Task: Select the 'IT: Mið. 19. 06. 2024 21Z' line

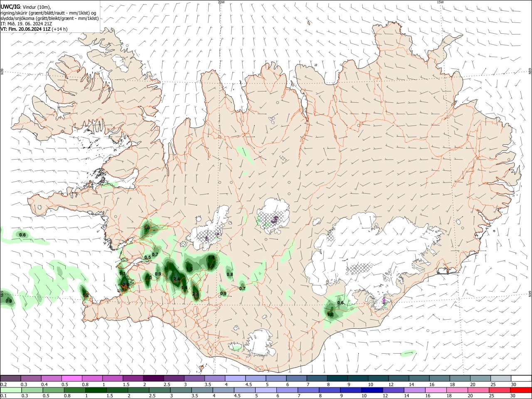Action: 26,24
